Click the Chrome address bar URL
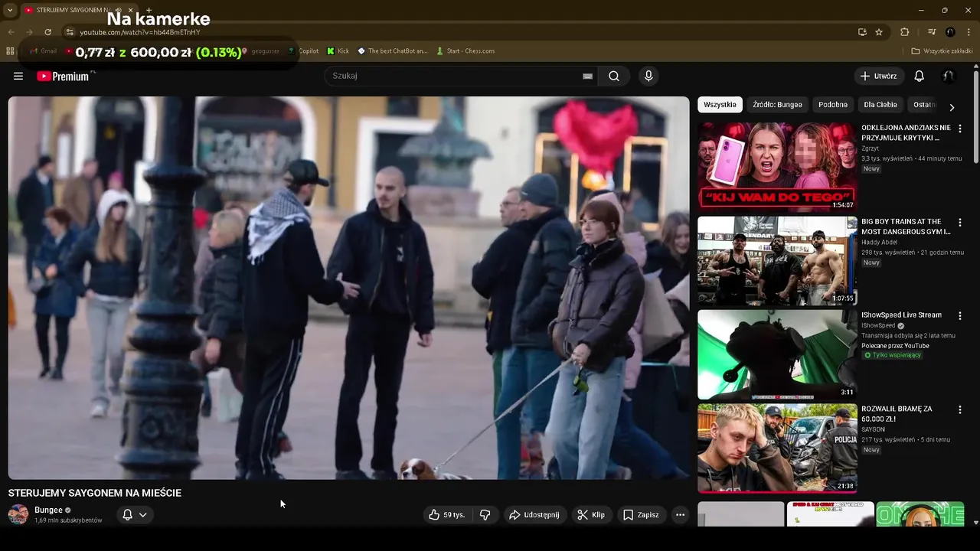980x551 pixels. [x=140, y=32]
